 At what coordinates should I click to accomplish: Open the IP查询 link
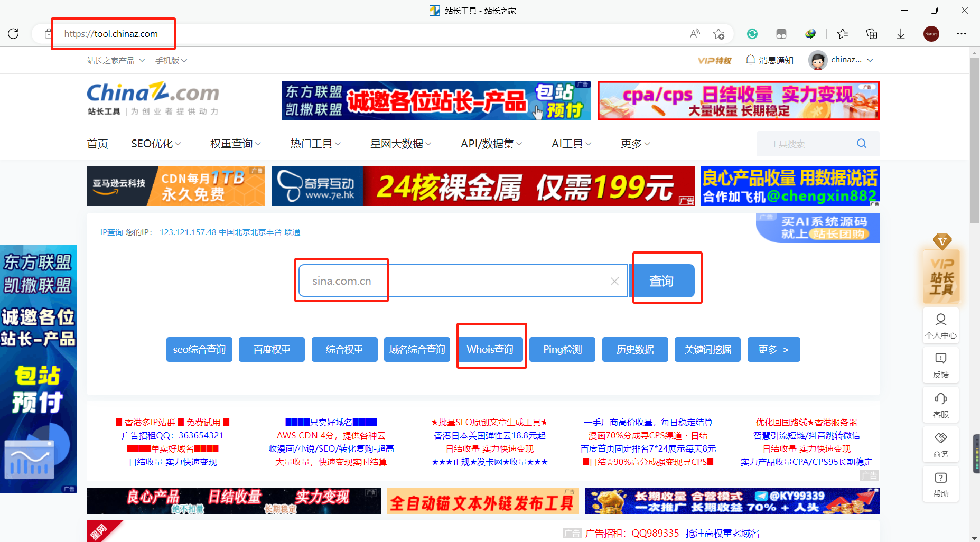tap(111, 232)
